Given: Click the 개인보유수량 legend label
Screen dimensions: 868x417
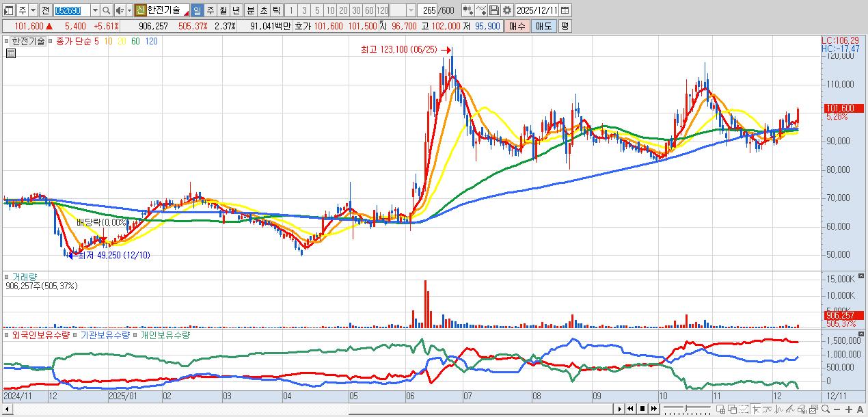Looking at the screenshot, I should [165, 335].
